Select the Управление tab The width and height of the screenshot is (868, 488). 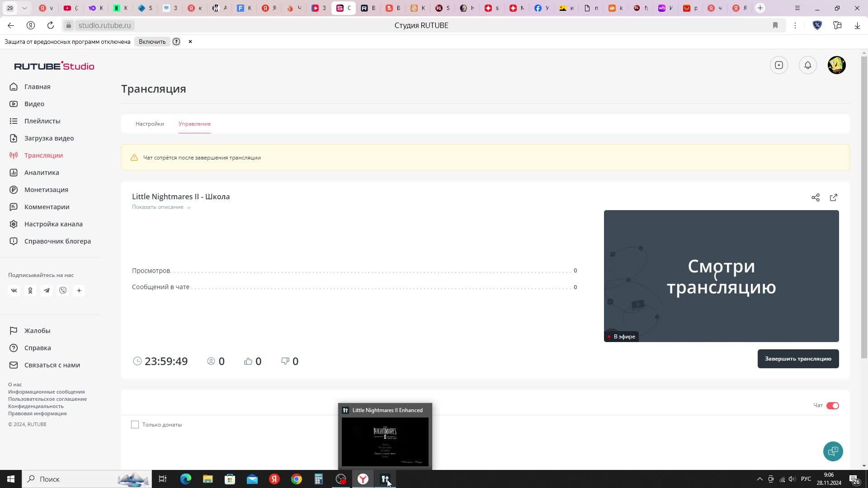194,124
